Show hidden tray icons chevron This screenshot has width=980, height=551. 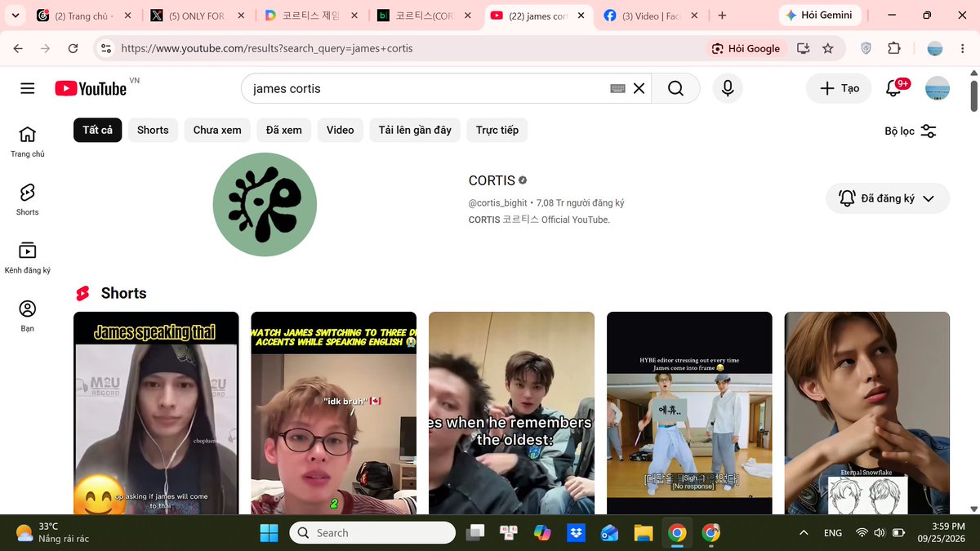[x=804, y=533]
